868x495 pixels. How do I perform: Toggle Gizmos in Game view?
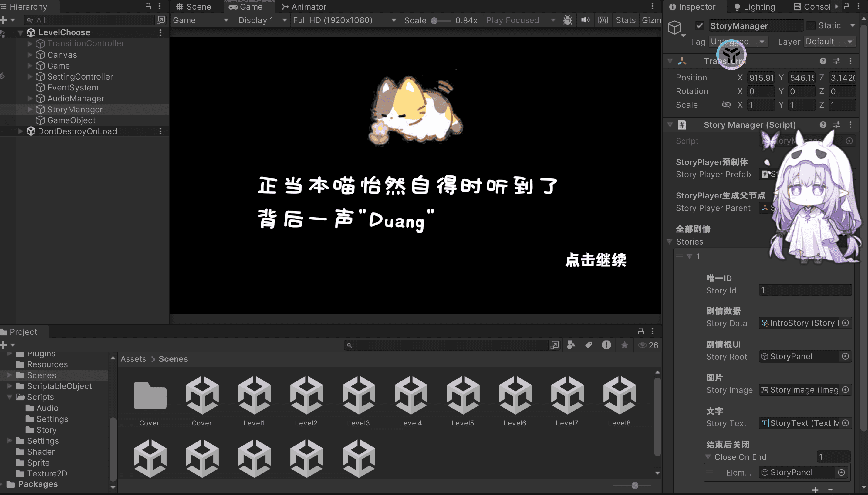(x=651, y=20)
